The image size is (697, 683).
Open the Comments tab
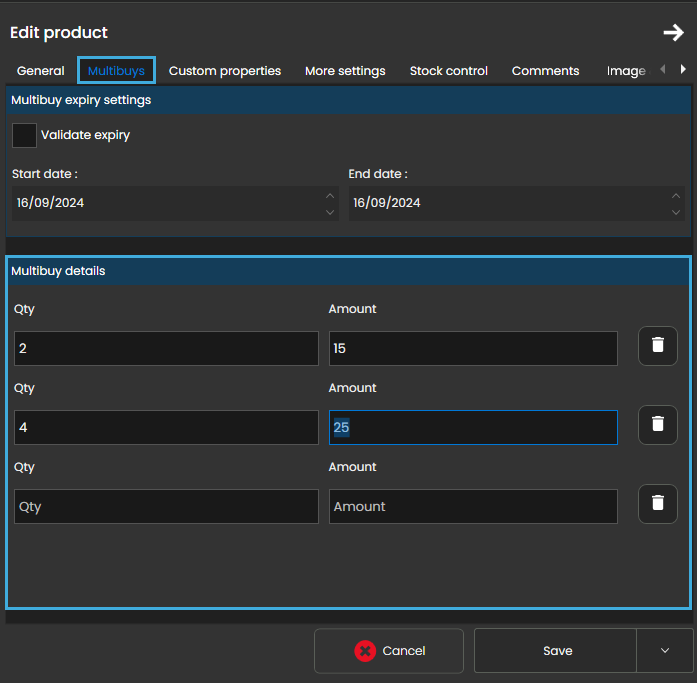(545, 71)
